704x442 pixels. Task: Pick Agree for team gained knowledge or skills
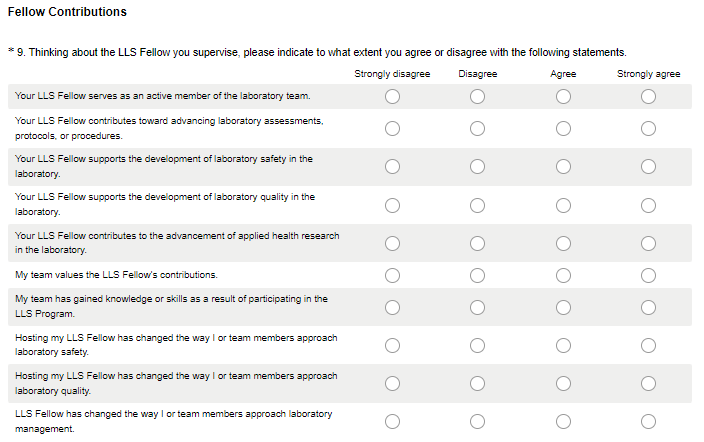point(563,306)
